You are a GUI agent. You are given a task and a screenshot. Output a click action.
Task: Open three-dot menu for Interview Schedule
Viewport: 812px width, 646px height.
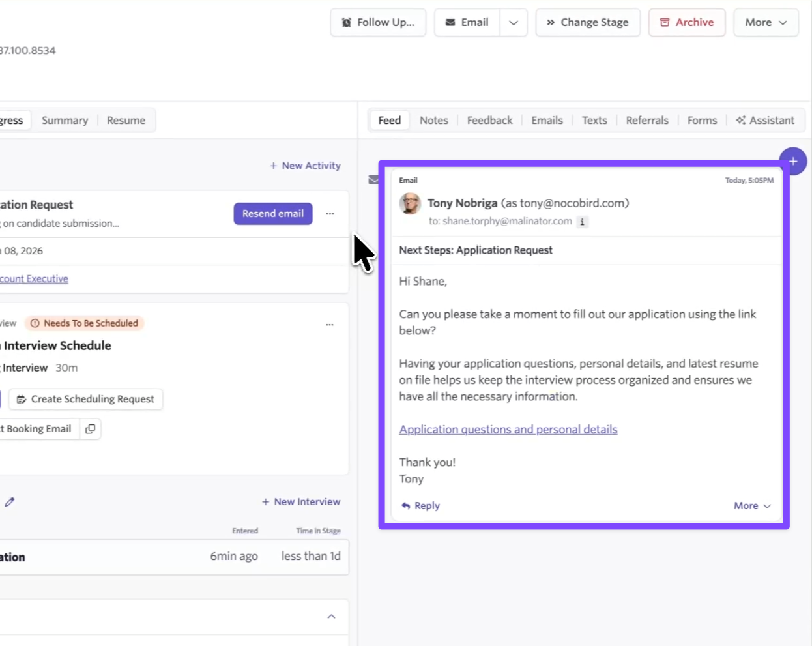click(330, 324)
